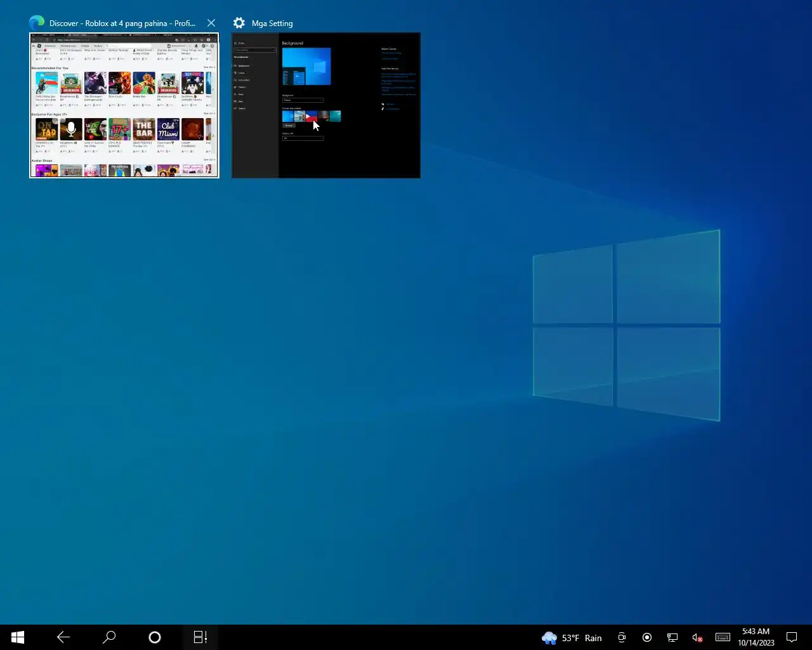This screenshot has height=650, width=812.
Task: Open taskbar Search magnifier
Action: 109,637
